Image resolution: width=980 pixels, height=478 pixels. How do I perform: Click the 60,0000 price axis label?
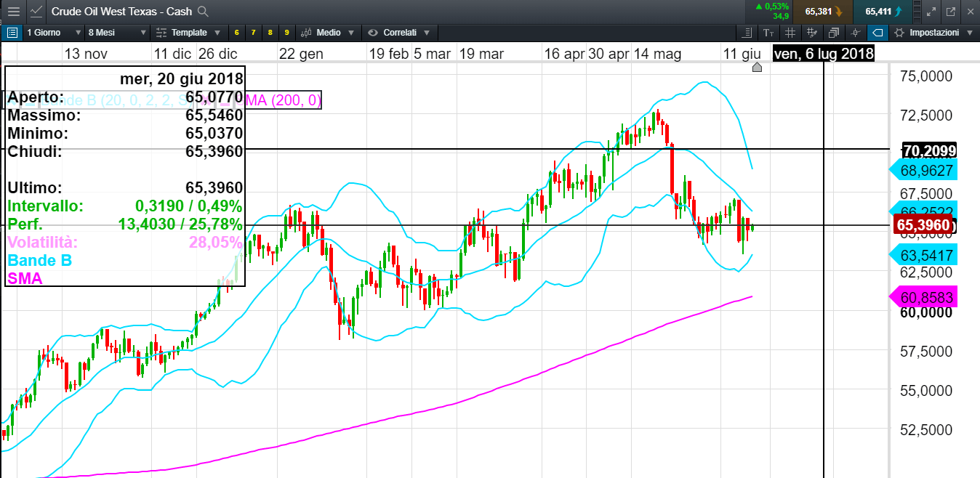point(926,312)
